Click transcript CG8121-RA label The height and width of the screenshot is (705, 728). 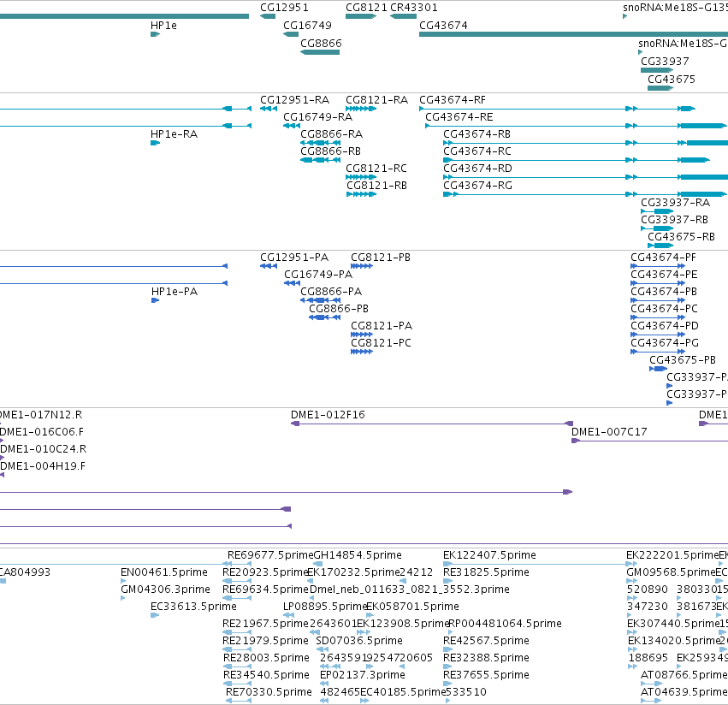pyautogui.click(x=376, y=100)
